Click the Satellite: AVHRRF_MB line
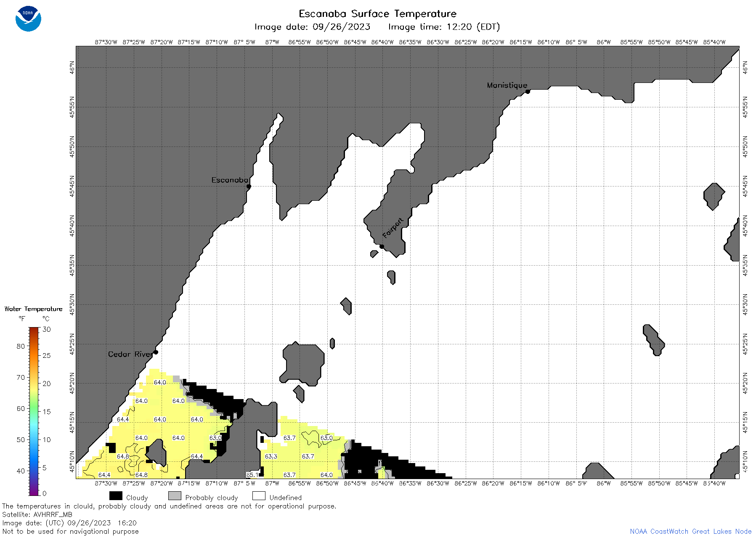The width and height of the screenshot is (756, 538). 37,514
